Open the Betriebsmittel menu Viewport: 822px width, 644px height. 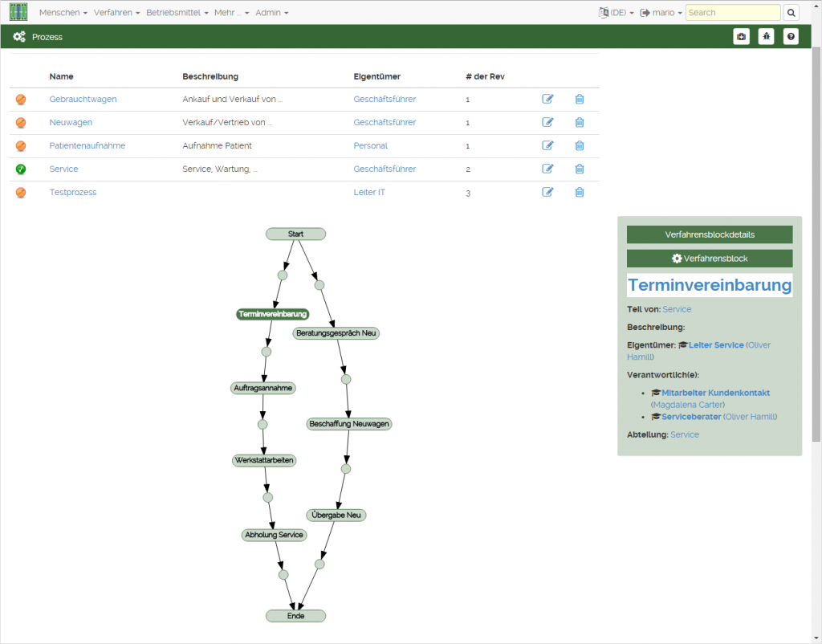[177, 13]
